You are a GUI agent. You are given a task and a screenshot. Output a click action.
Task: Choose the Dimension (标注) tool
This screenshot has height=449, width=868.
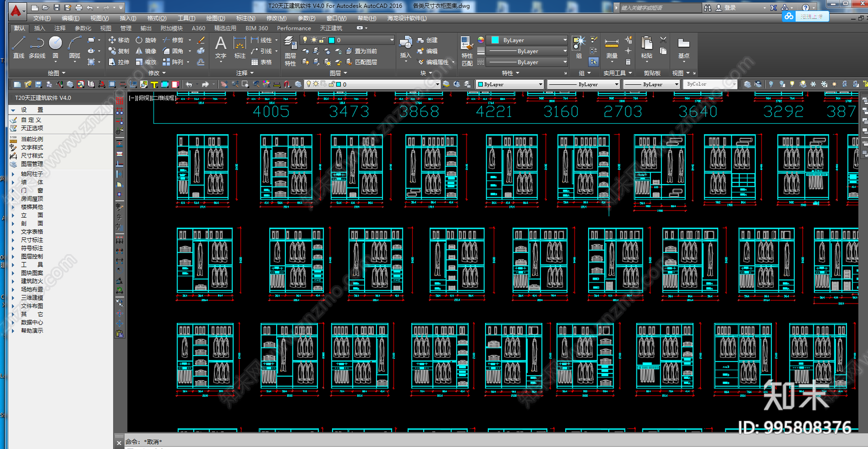(x=240, y=47)
